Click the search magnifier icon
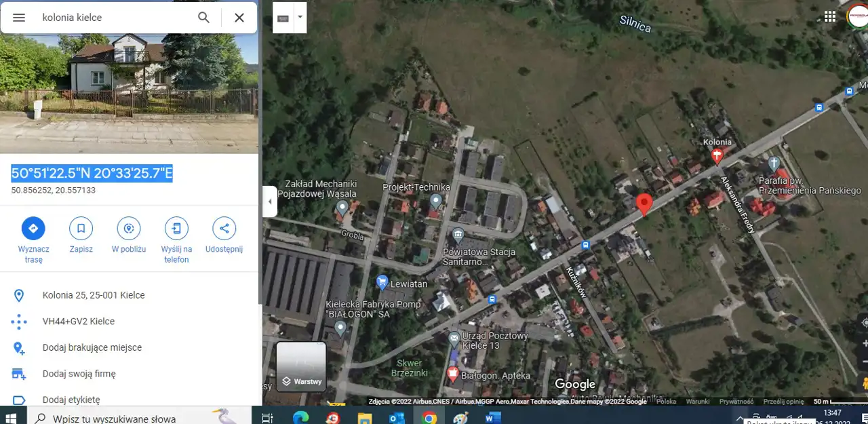The height and width of the screenshot is (424, 868). (x=203, y=18)
